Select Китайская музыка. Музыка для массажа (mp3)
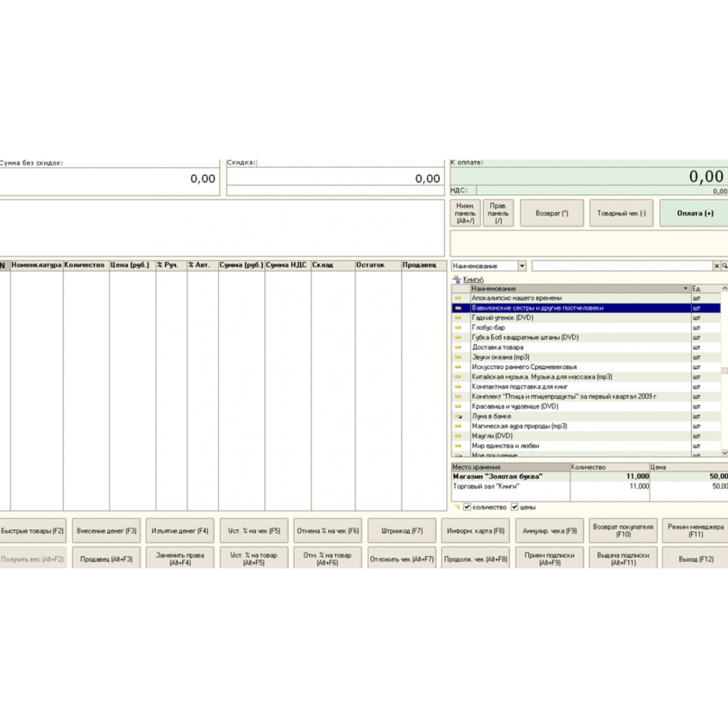 coord(586,377)
